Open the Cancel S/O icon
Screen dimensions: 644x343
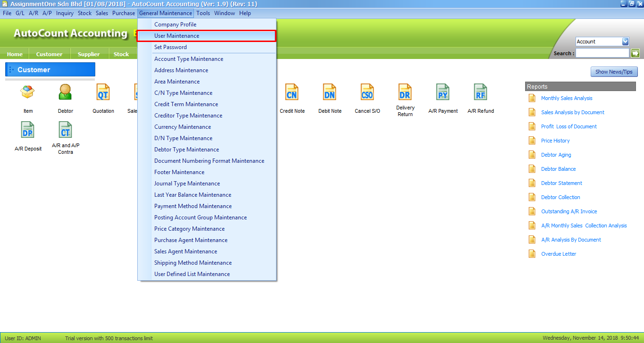coord(367,92)
